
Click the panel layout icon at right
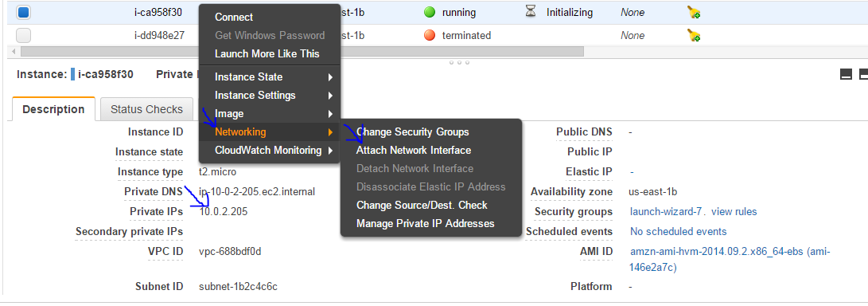pos(846,74)
